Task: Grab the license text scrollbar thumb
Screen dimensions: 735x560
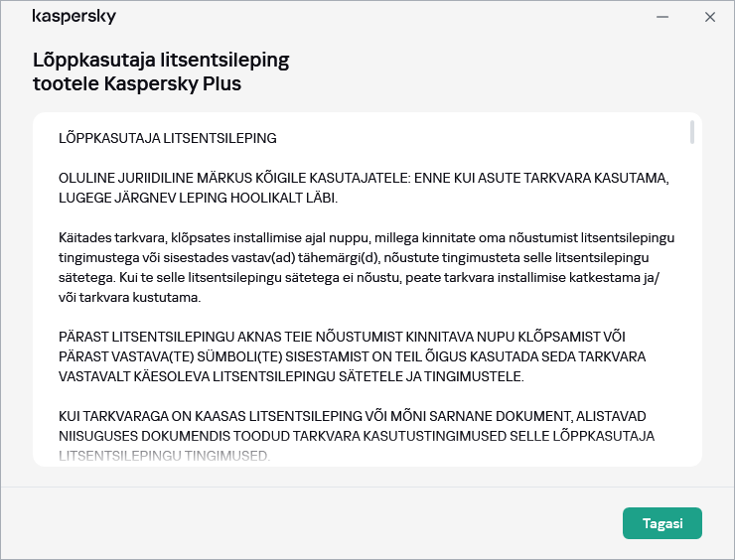Action: (x=692, y=133)
